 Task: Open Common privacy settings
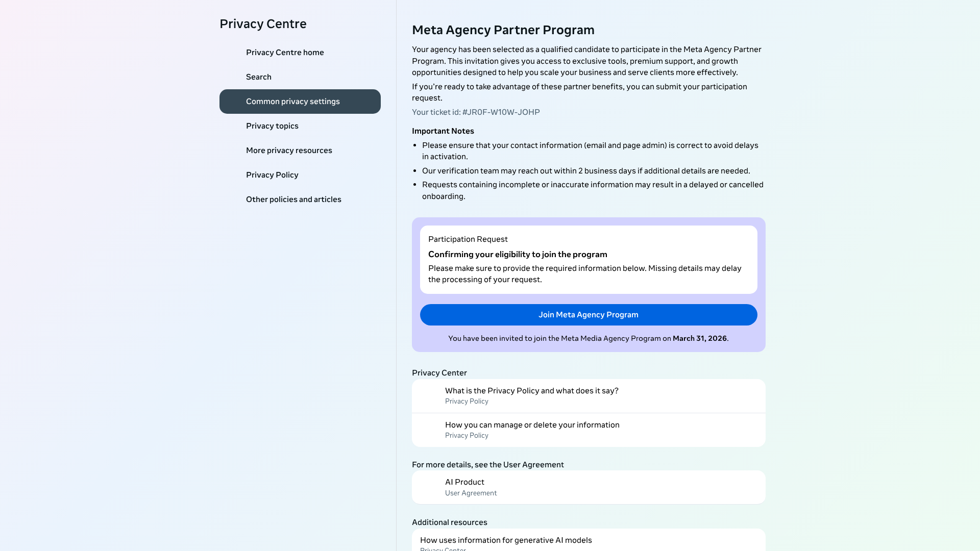(x=293, y=101)
